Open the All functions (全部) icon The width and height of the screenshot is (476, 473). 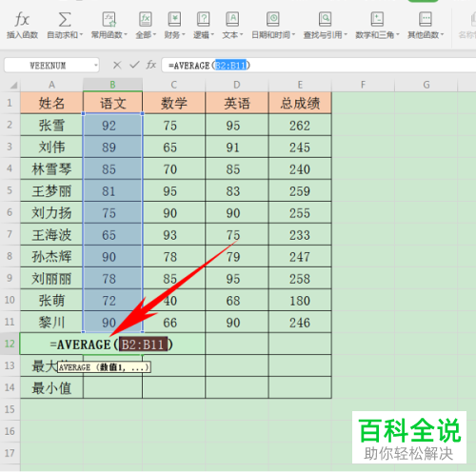pos(146,20)
